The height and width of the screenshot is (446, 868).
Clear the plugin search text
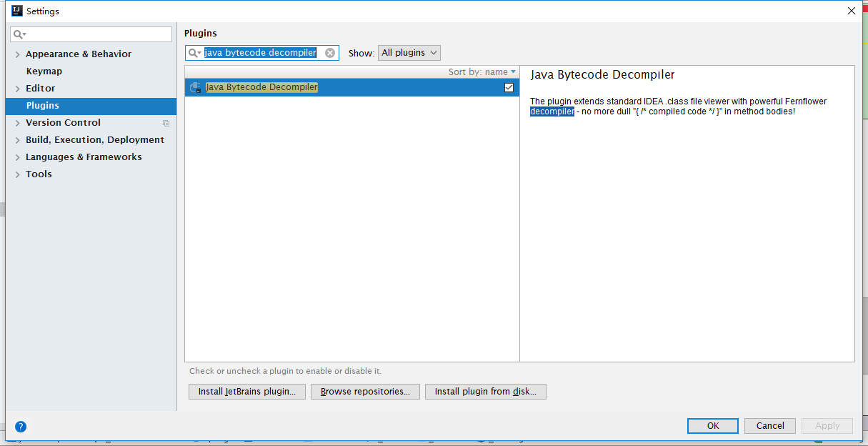(x=330, y=53)
